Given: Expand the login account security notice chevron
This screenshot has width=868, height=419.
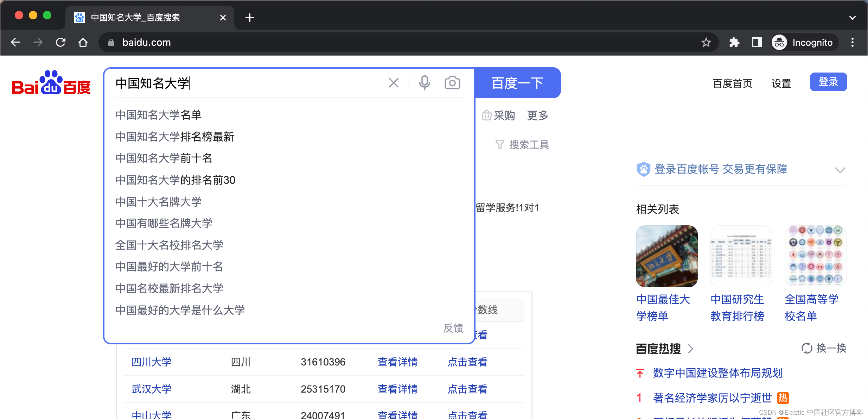Looking at the screenshot, I should click(x=840, y=170).
